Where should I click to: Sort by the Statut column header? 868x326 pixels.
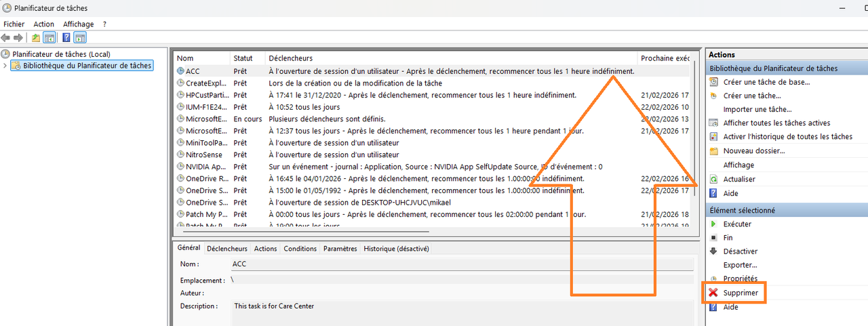(x=248, y=58)
